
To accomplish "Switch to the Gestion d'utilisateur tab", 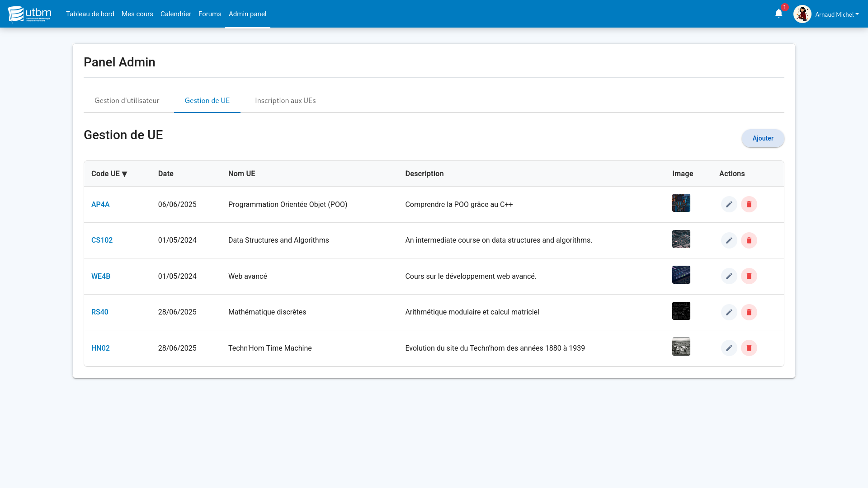I will pos(127,101).
